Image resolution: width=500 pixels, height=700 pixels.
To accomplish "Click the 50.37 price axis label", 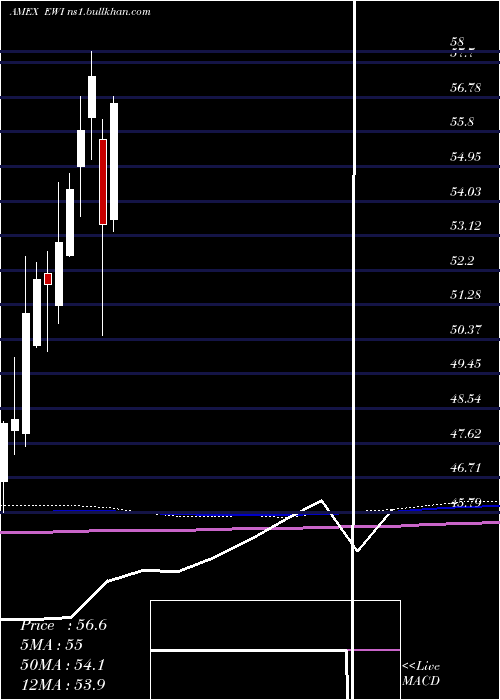I will click(466, 329).
